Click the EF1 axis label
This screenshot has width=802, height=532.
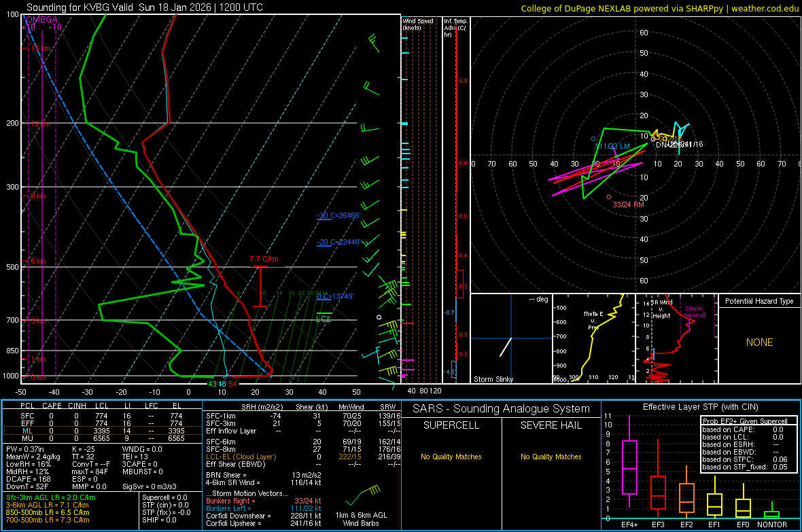(714, 525)
